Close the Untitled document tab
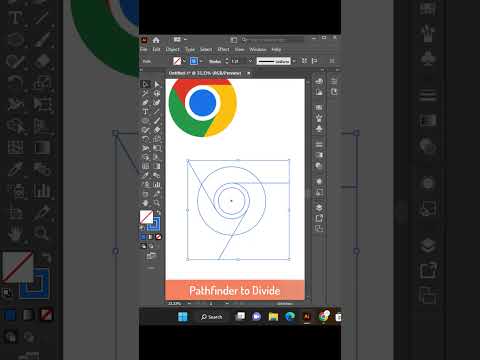Screen dimensions: 480x360 248,73
